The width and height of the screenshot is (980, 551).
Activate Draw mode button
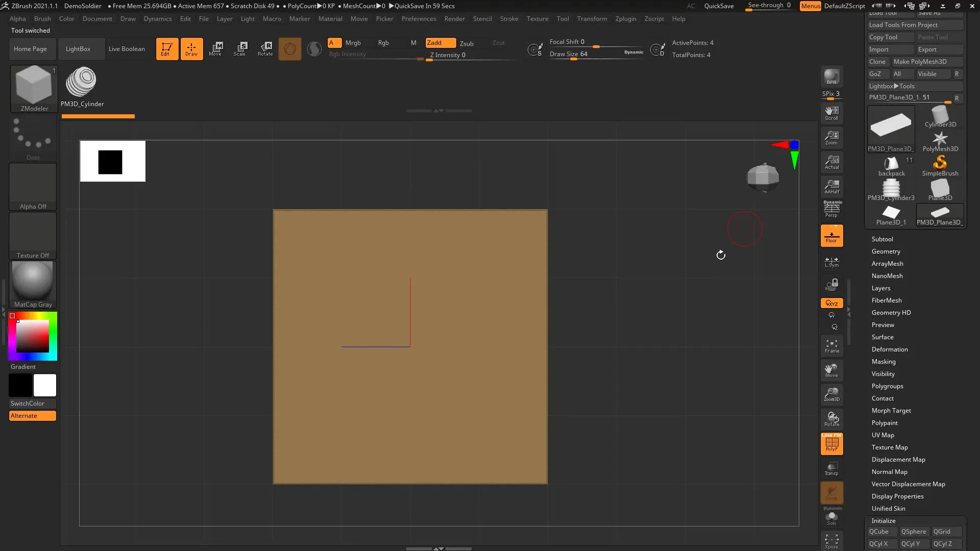pos(191,49)
